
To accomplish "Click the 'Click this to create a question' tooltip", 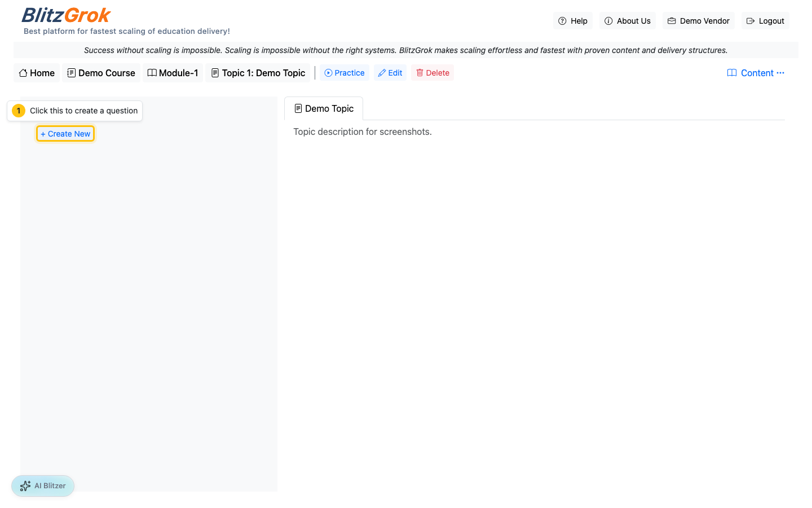I will pyautogui.click(x=83, y=111).
